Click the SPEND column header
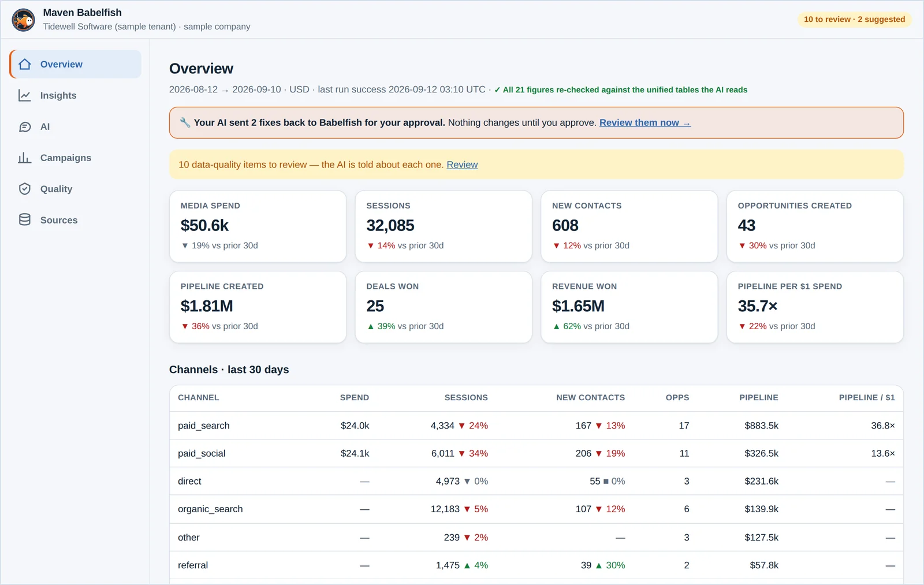The width and height of the screenshot is (924, 585). coord(355,397)
